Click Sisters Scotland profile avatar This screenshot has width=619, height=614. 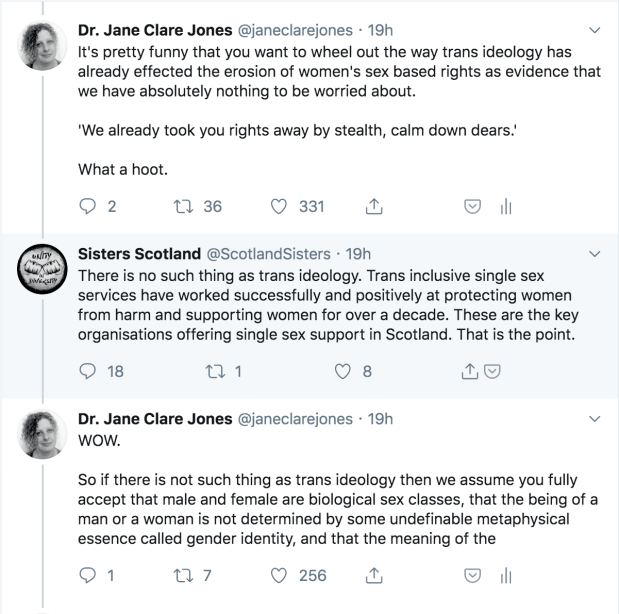click(x=42, y=270)
